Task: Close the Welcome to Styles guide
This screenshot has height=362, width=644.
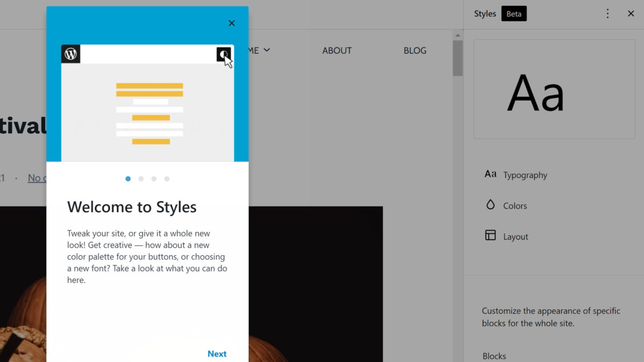Action: click(232, 23)
